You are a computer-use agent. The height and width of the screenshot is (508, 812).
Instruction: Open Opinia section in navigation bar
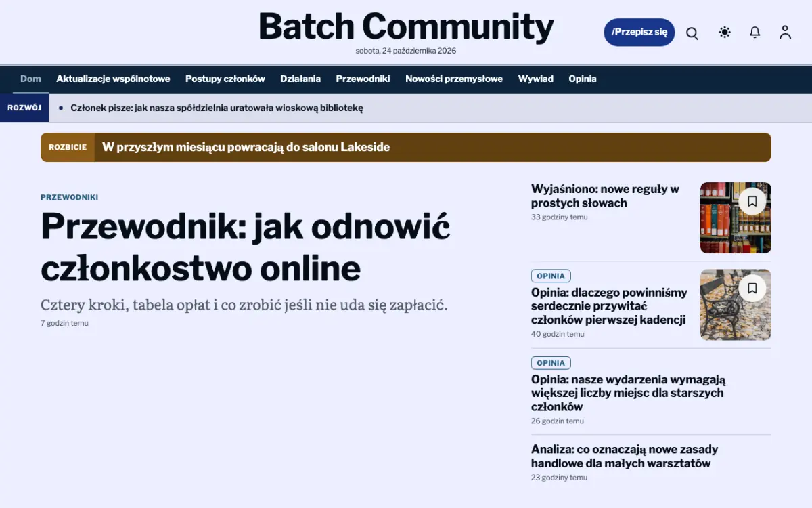tap(583, 79)
